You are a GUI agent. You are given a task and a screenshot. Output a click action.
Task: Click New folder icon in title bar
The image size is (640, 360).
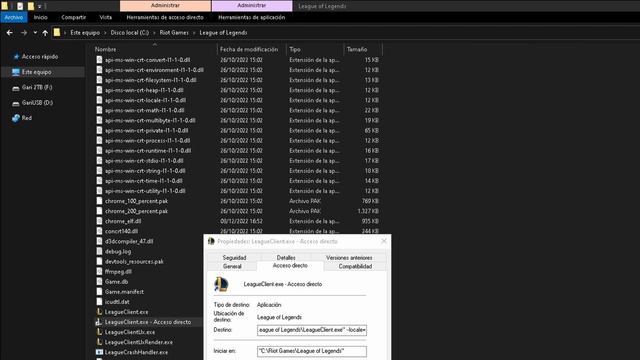[x=31, y=6]
